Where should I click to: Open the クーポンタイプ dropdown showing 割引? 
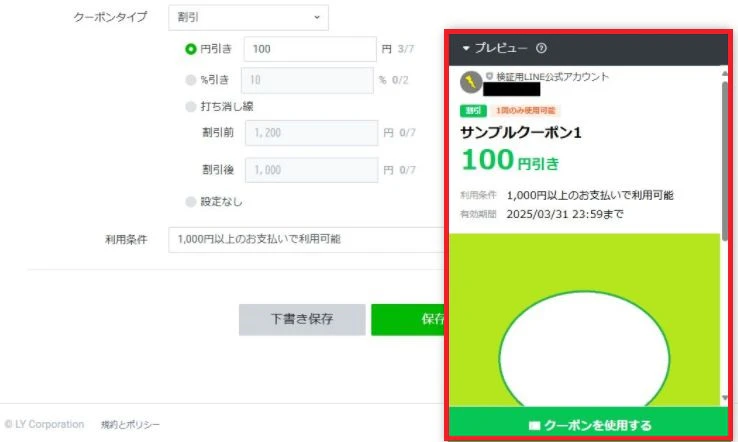click(248, 17)
